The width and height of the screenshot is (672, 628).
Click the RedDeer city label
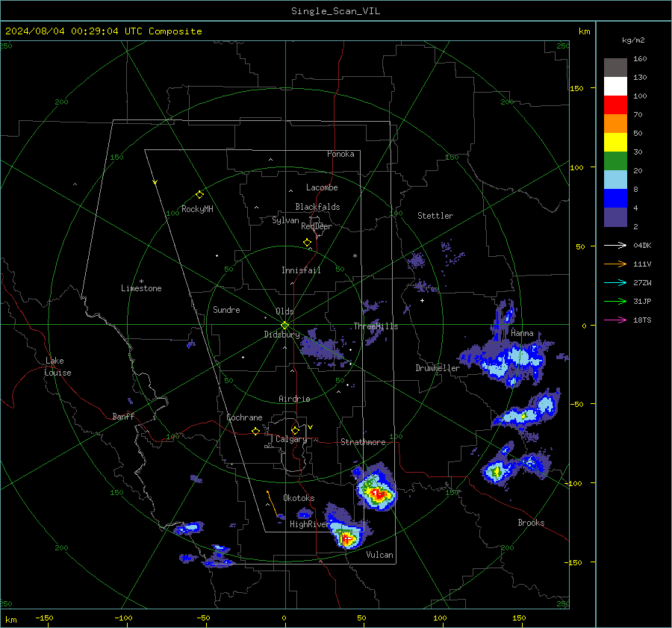coord(317,226)
